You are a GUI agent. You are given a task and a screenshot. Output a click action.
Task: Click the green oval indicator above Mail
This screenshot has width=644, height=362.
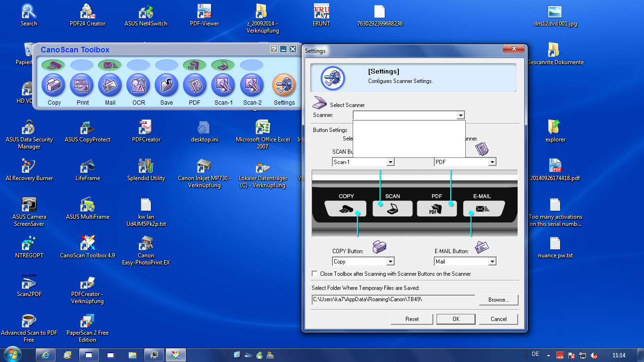[x=110, y=65]
